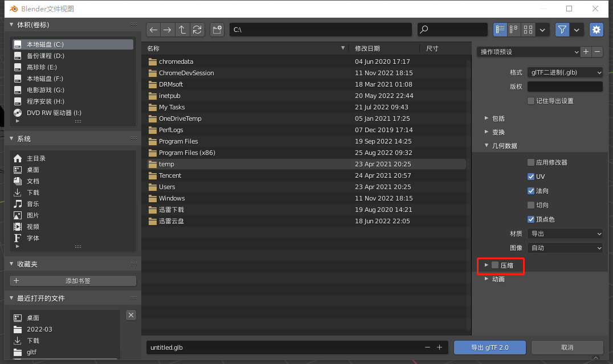
Task: Go back to previous folder
Action: (x=154, y=30)
